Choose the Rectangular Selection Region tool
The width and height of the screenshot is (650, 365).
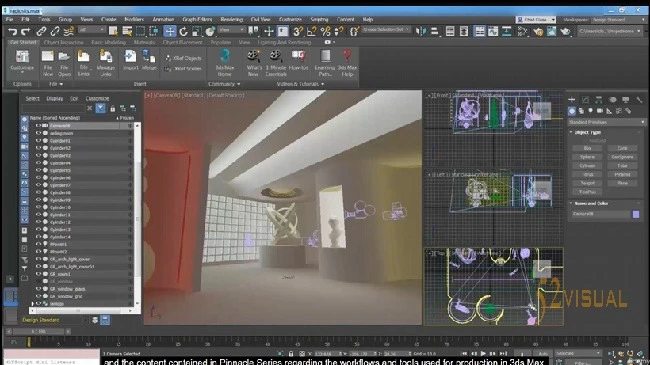(141, 31)
